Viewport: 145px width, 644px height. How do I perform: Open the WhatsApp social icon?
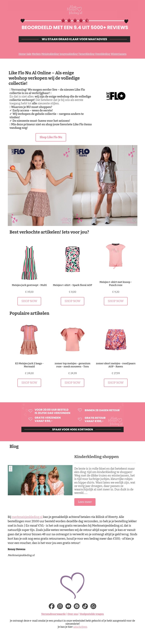(93, 606)
